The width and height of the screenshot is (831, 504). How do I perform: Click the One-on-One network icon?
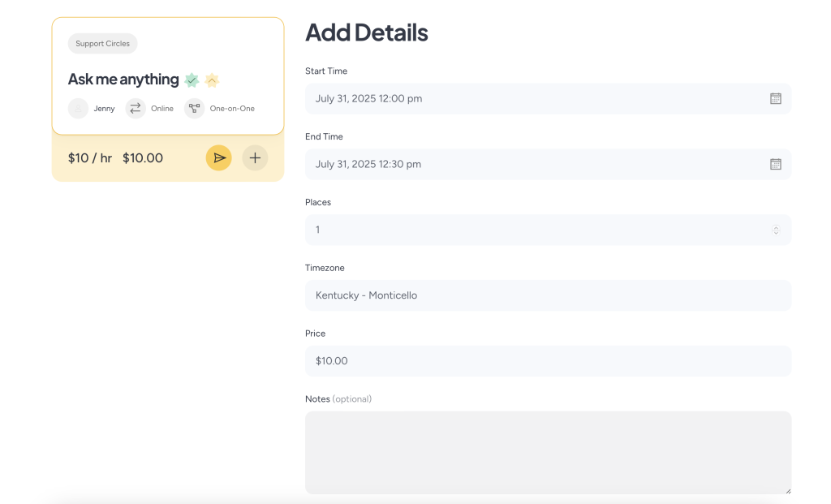[x=194, y=109]
